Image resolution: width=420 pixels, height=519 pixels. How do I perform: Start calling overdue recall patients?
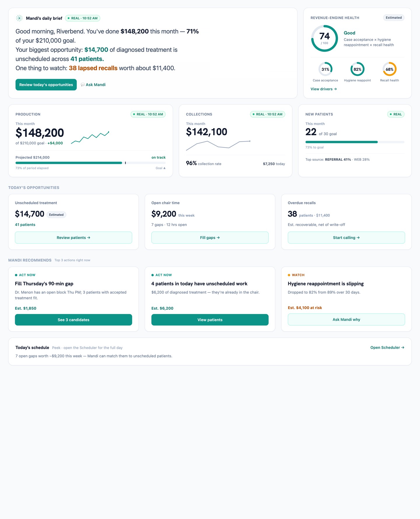[346, 238]
